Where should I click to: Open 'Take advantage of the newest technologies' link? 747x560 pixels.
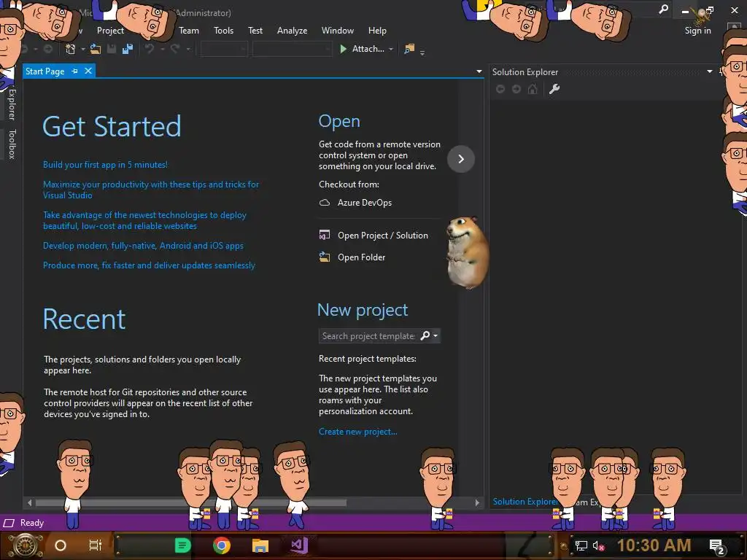(145, 220)
